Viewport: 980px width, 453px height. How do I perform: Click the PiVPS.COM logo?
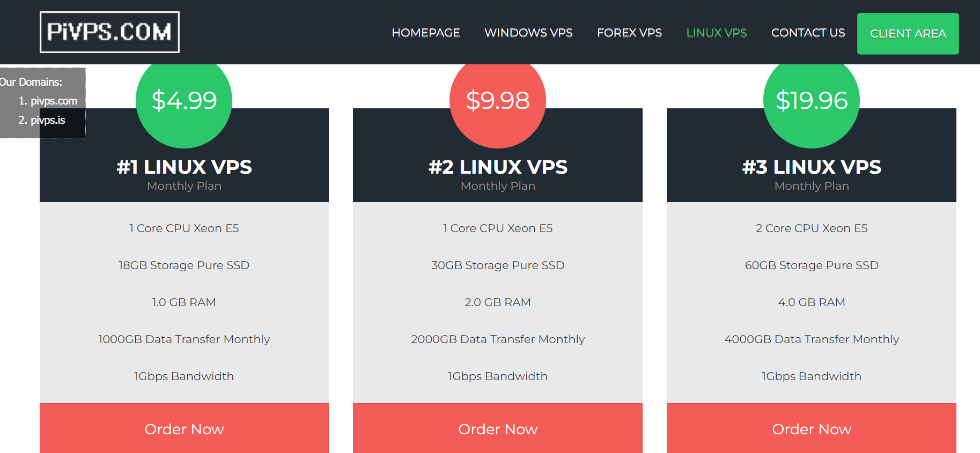pos(109,32)
